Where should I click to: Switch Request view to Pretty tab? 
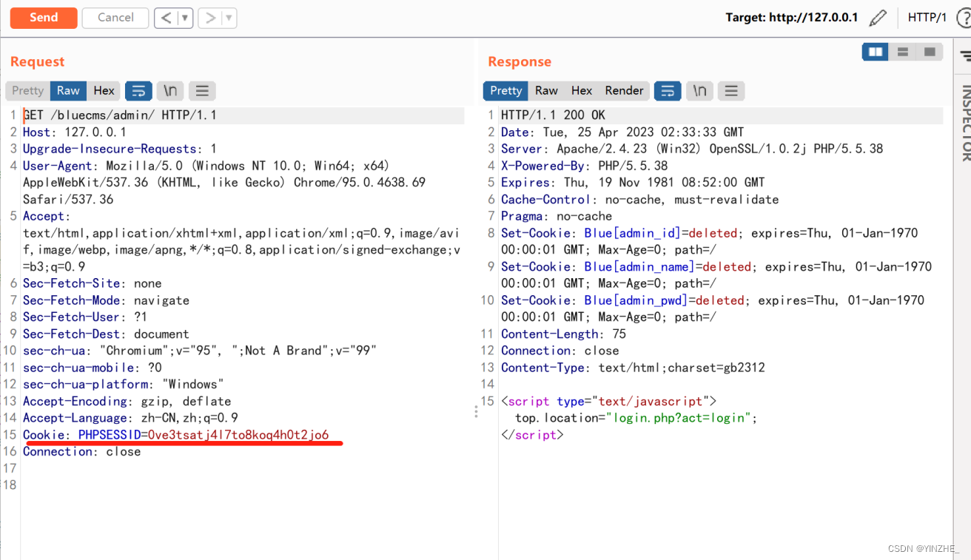click(x=28, y=90)
